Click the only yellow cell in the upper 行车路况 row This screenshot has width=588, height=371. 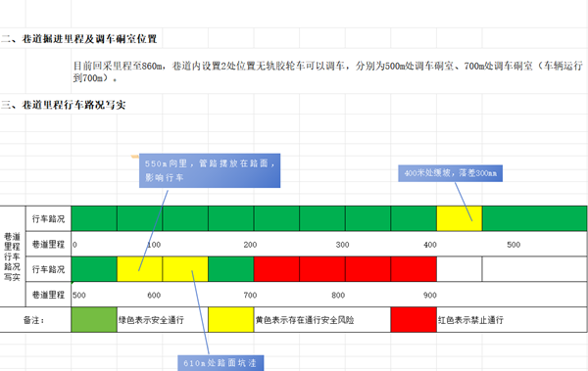tap(460, 218)
